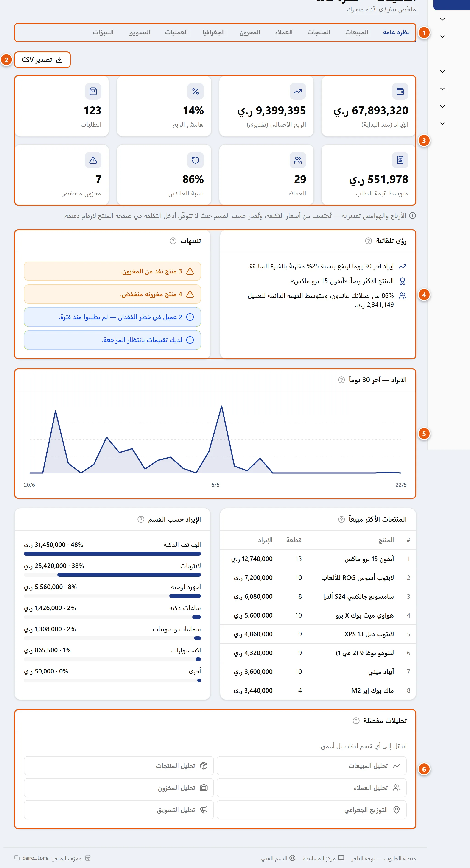Open the 2 عميل في خطر الفقدان alert

(x=112, y=317)
